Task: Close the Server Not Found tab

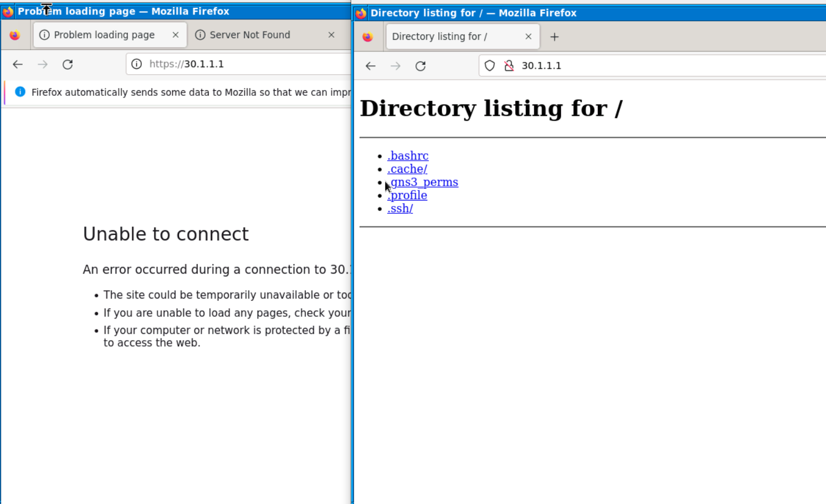Action: coord(331,35)
